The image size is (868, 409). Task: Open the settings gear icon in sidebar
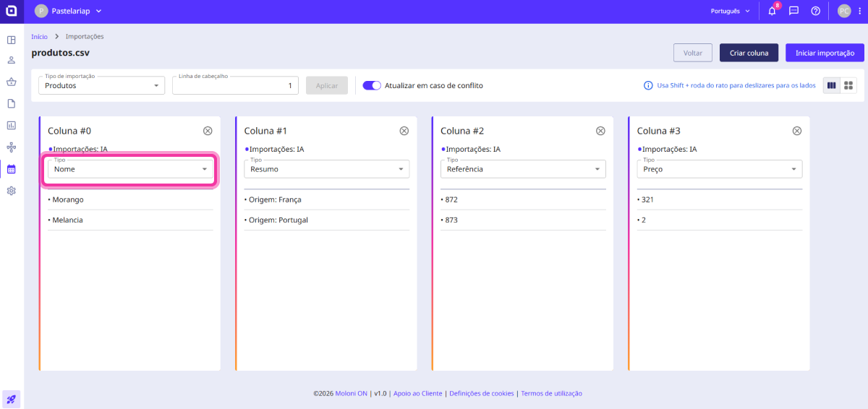tap(12, 191)
